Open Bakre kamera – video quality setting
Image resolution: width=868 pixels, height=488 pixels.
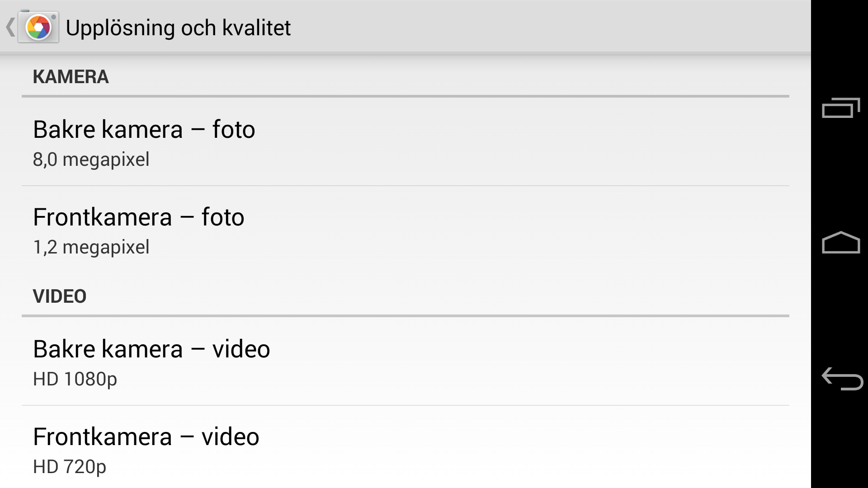[x=406, y=361]
